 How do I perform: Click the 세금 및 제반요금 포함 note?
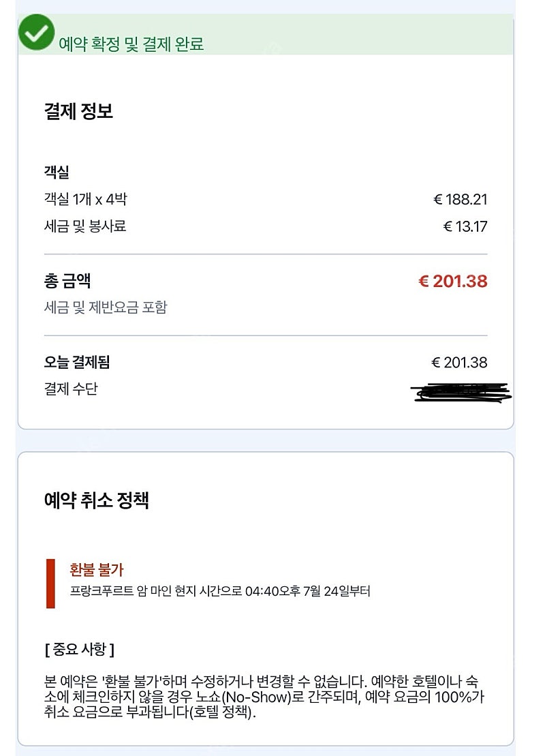(106, 307)
